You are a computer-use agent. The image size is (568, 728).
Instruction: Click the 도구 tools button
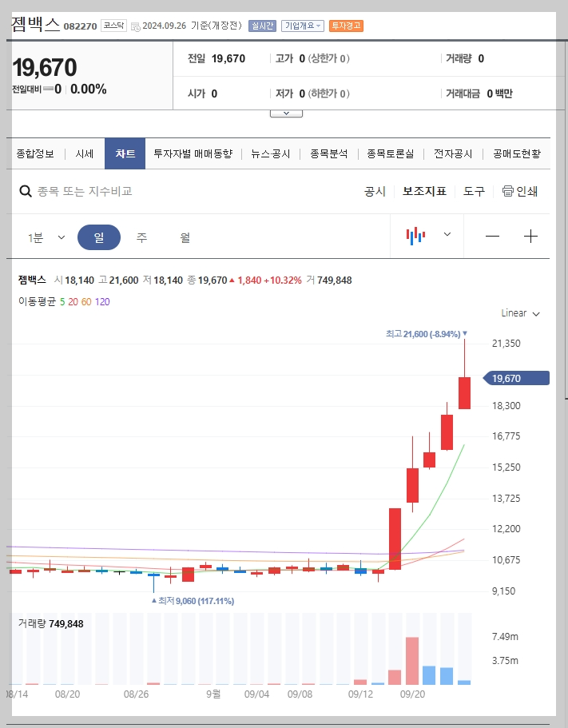click(473, 191)
